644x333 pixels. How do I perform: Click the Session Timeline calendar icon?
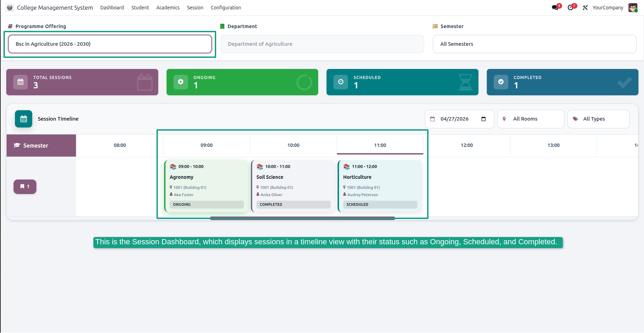tap(24, 119)
